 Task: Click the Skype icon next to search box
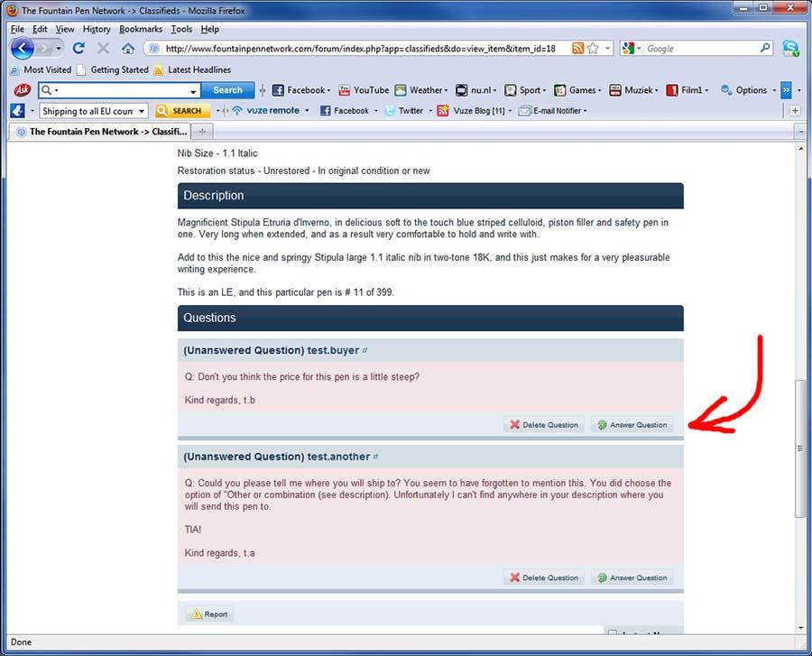[790, 48]
